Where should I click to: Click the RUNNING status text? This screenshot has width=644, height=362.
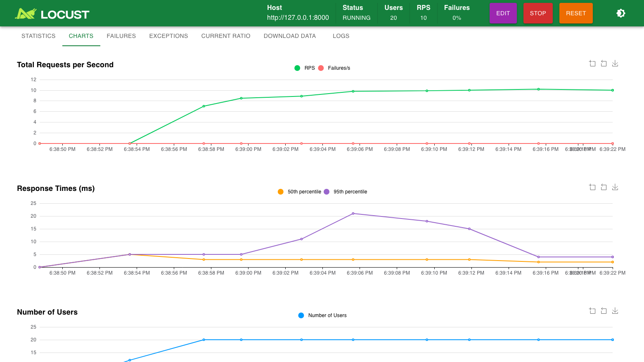[357, 18]
